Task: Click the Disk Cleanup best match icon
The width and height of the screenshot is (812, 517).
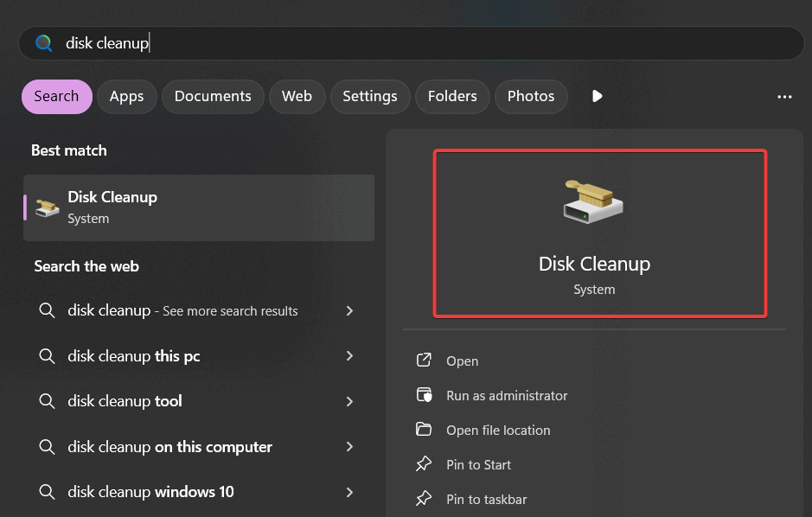Action: pos(48,207)
